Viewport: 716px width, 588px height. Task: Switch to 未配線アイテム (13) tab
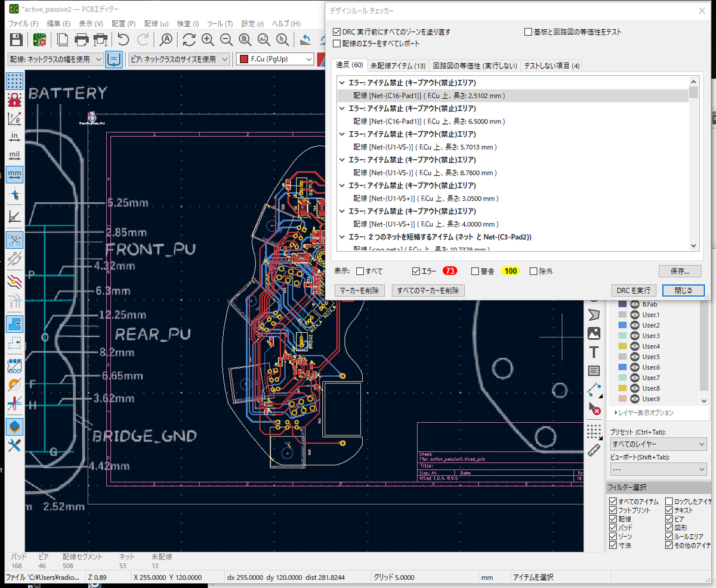pos(397,66)
